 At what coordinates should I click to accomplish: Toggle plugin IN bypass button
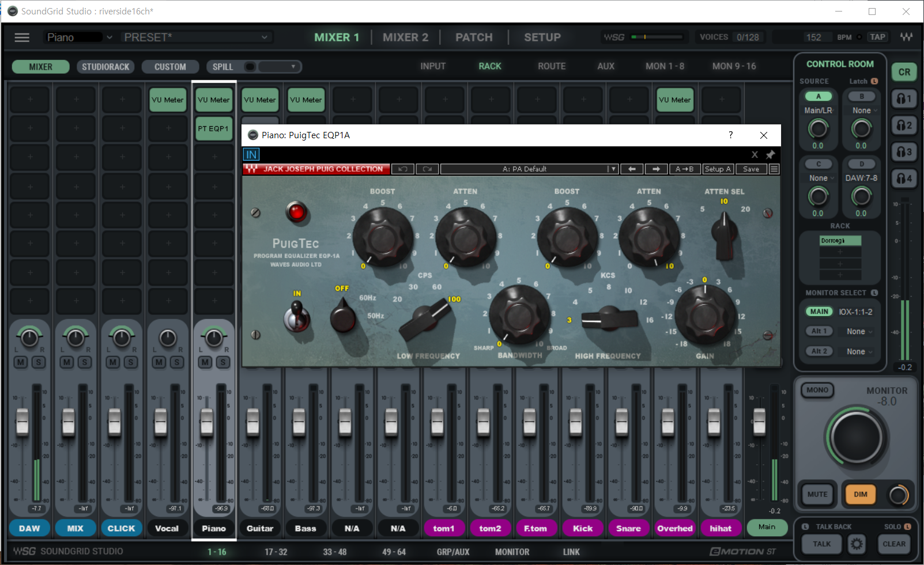251,154
